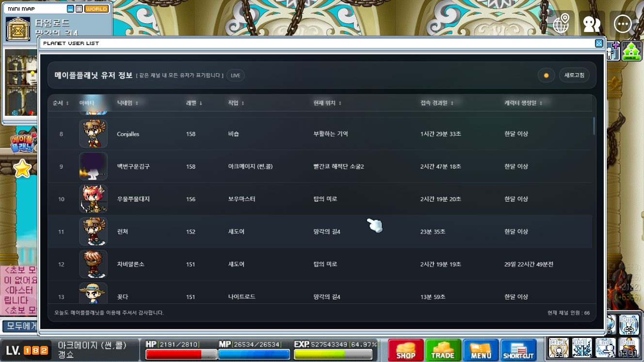The width and height of the screenshot is (644, 362).
Task: Click the 1시간 29분 33초 connection time
Action: 441,134
